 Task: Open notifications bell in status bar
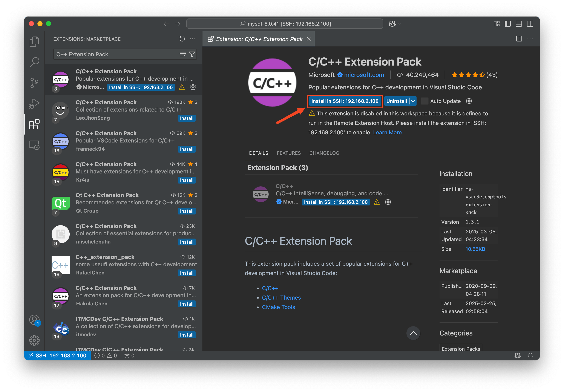530,355
